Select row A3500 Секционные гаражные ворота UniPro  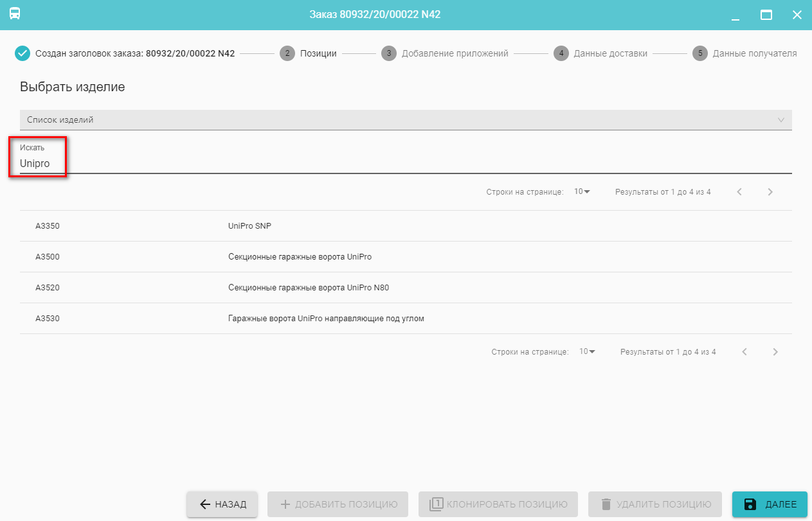405,257
